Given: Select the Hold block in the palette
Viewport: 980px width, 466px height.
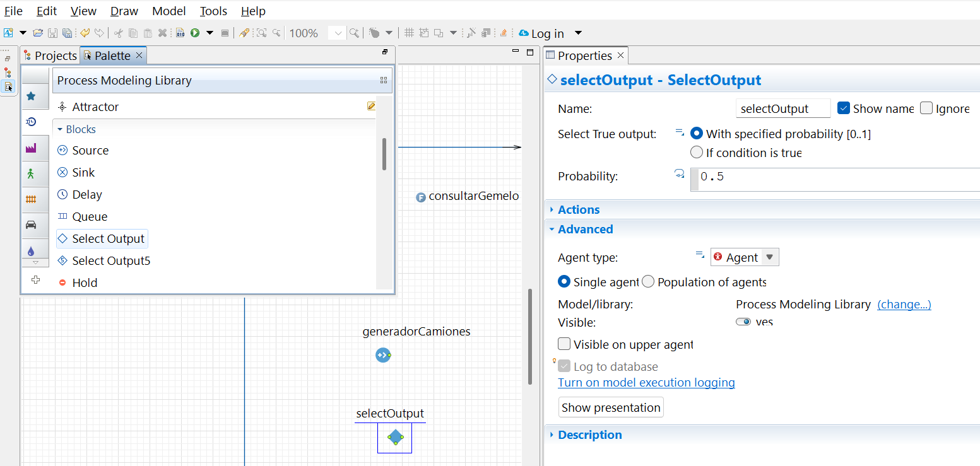Looking at the screenshot, I should (77, 283).
